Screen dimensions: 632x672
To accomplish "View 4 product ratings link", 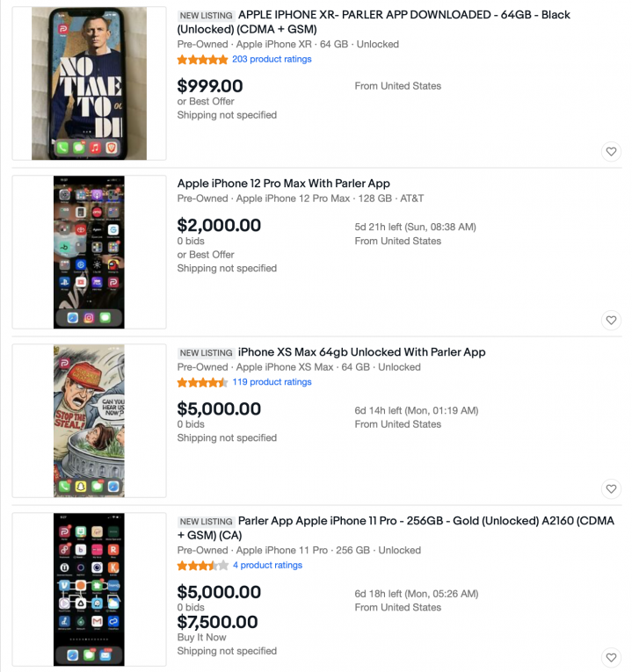I will coord(267,565).
